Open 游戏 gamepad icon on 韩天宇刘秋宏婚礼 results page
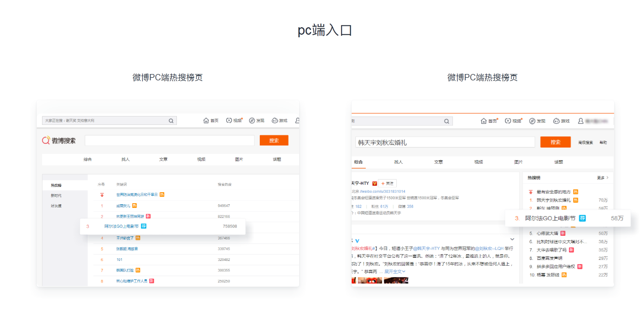 pyautogui.click(x=556, y=121)
